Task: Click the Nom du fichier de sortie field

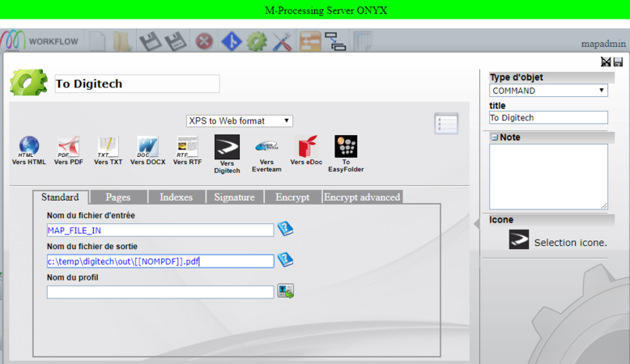Action: (x=160, y=261)
